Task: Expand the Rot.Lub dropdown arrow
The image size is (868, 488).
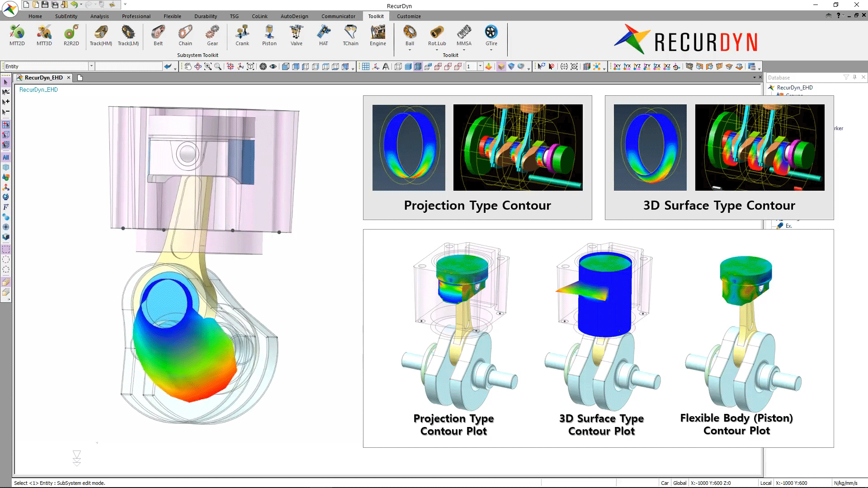Action: (437, 50)
